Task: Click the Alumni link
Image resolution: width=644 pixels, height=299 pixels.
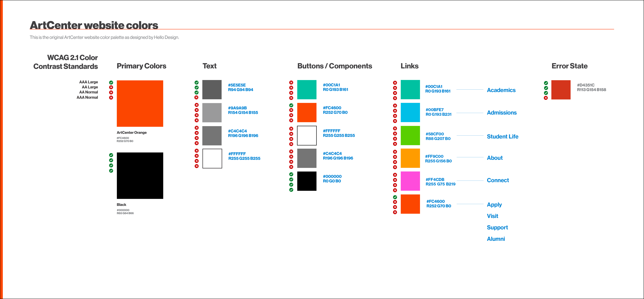Action: 496,239
